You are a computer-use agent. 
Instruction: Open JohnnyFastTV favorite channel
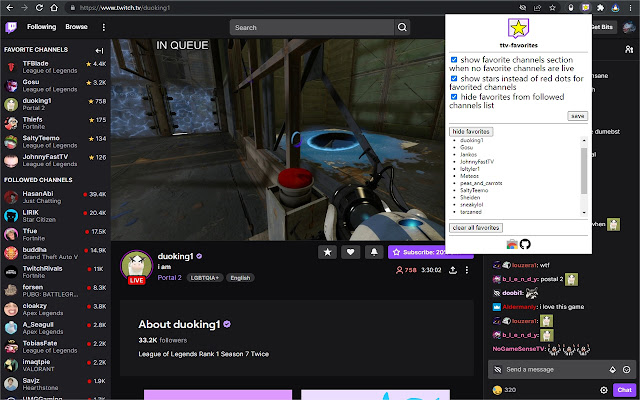(x=55, y=160)
